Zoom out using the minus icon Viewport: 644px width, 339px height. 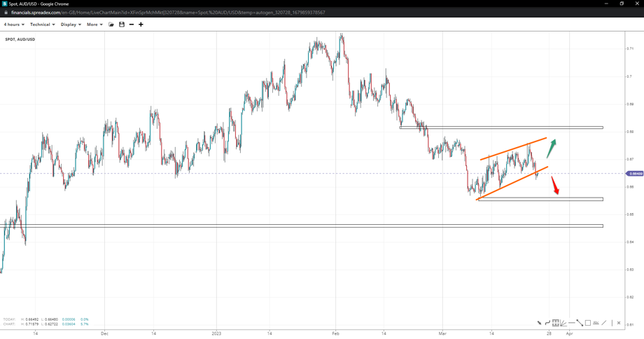pos(132,25)
